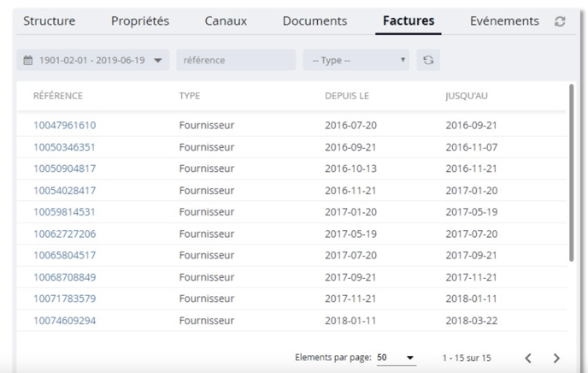This screenshot has height=373, width=588.
Task: Open invoice 10071783579
Action: (64, 299)
